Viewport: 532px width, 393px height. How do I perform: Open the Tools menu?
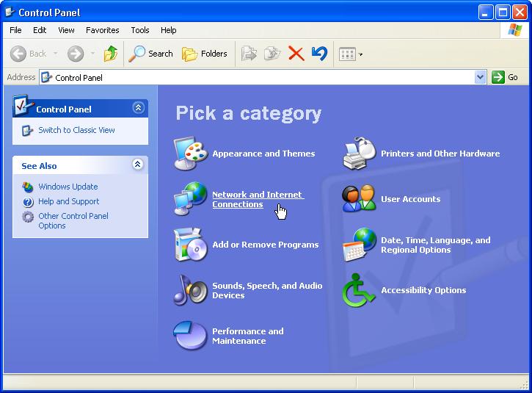(x=140, y=30)
